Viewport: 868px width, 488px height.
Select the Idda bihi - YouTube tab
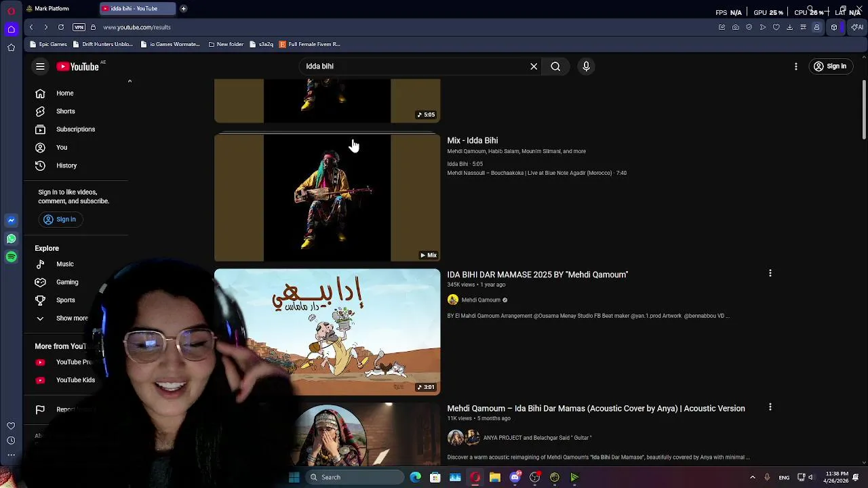(x=138, y=9)
